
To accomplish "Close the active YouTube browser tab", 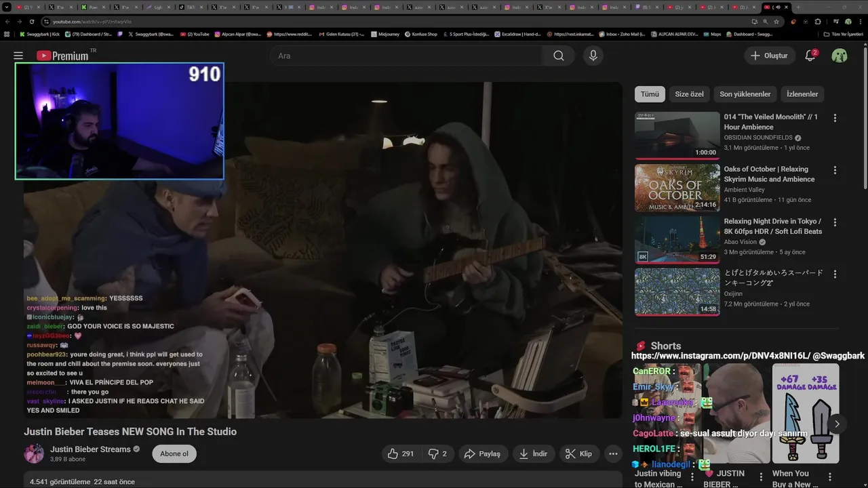I will pyautogui.click(x=786, y=7).
